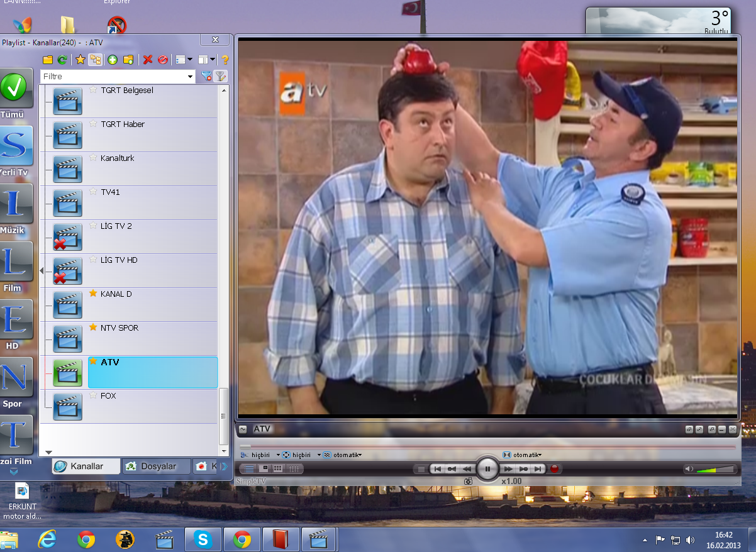Open the list view style dropdown
The height and width of the screenshot is (552, 756).
(184, 60)
